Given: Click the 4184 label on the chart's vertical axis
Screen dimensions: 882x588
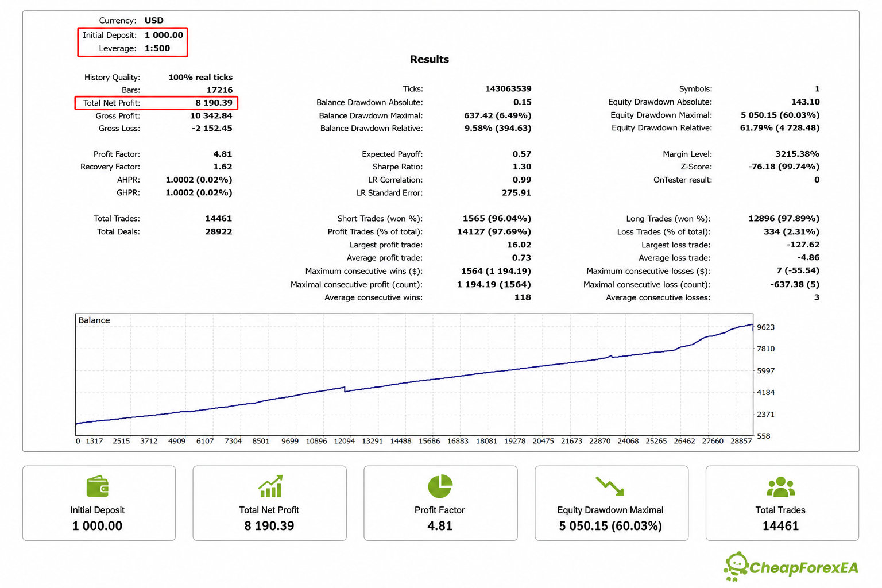Looking at the screenshot, I should (766, 393).
